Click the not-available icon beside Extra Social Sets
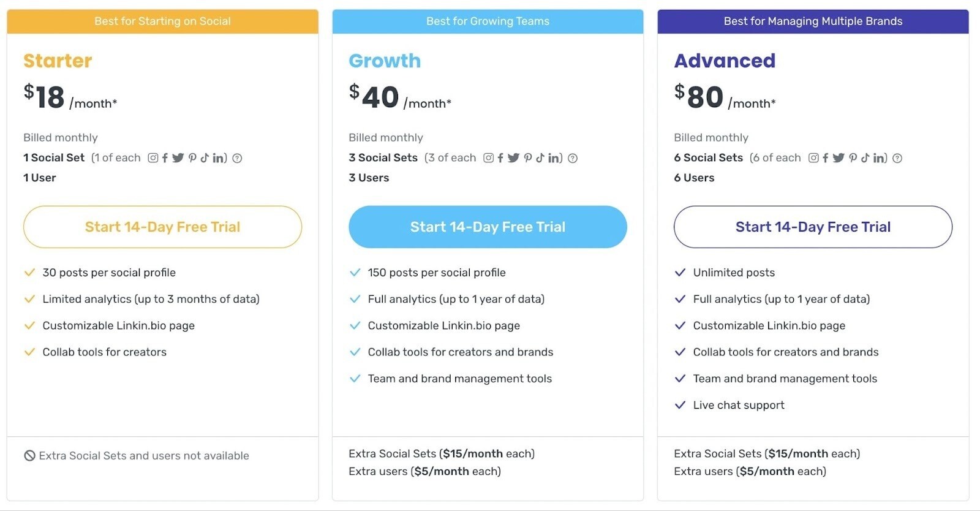Screen dimensions: 980x511 (29, 456)
